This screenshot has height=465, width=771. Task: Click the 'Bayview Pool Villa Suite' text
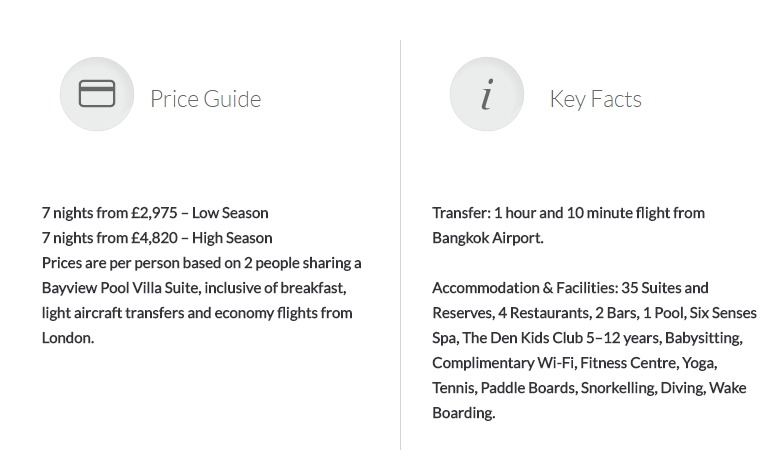[x=120, y=288]
